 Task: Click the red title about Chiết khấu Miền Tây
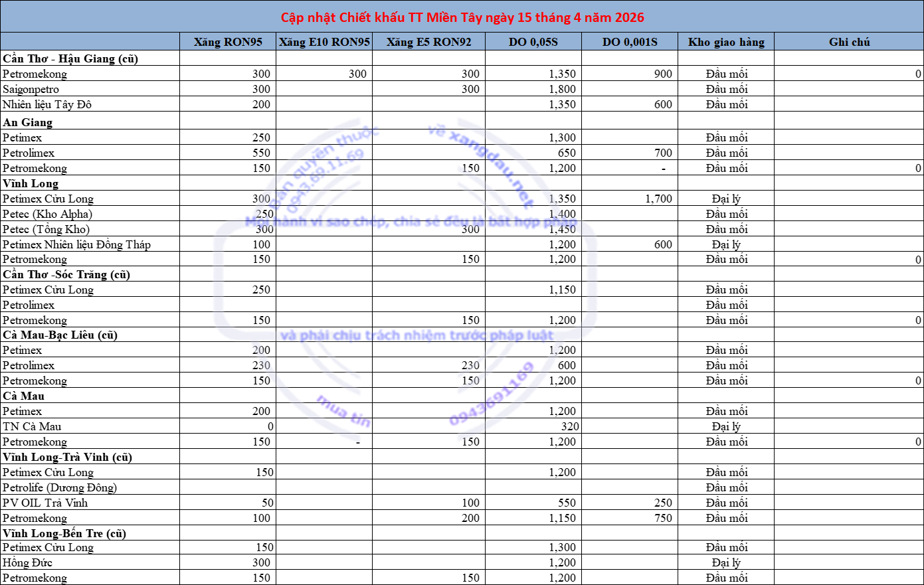click(x=462, y=17)
